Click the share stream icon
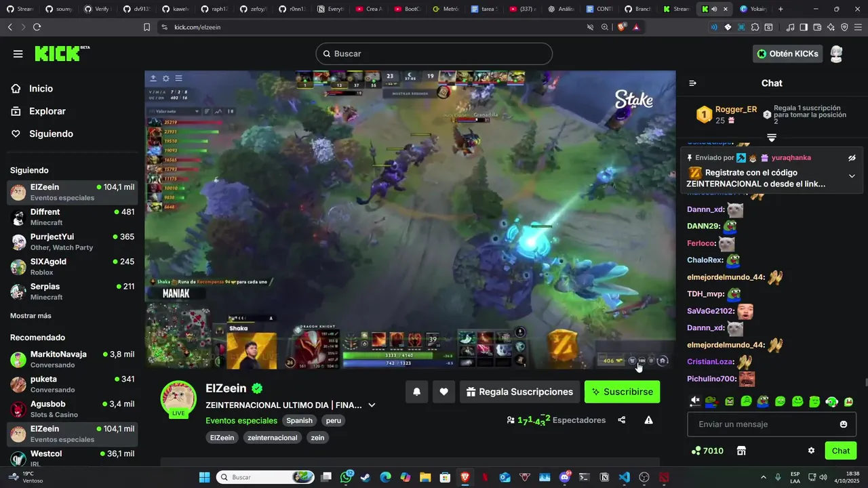 [622, 420]
